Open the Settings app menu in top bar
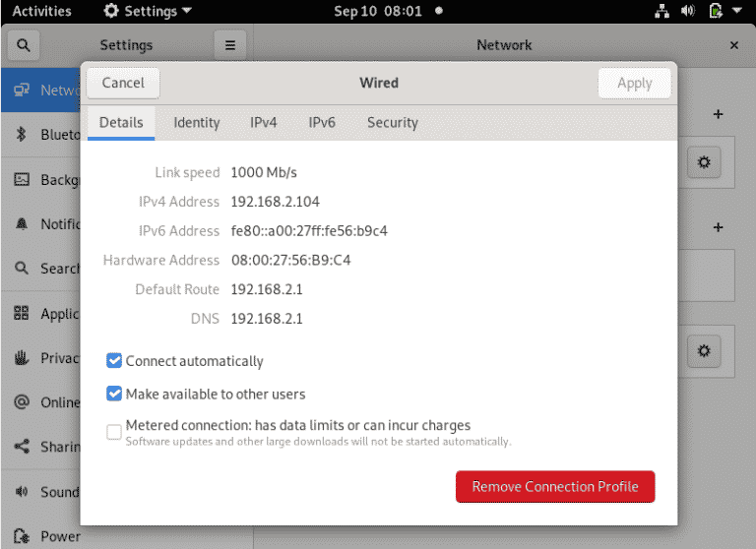 pos(148,11)
